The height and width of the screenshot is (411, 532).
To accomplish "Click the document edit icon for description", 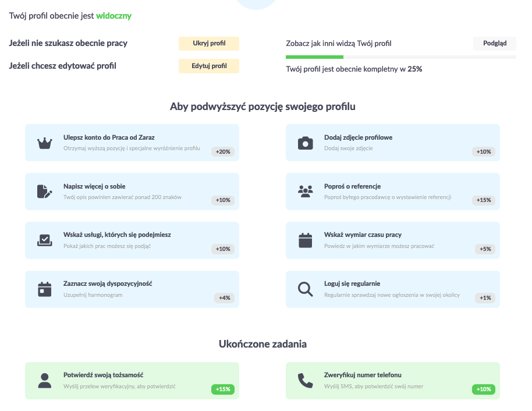I will click(44, 192).
